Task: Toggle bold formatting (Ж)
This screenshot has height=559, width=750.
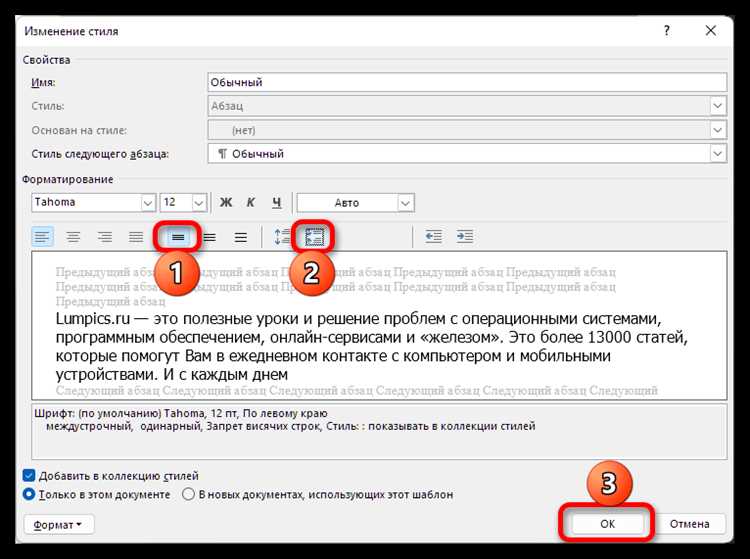Action: tap(226, 203)
